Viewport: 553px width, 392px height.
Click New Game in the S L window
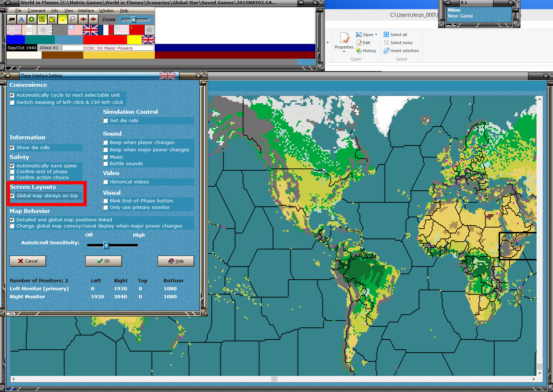[460, 16]
